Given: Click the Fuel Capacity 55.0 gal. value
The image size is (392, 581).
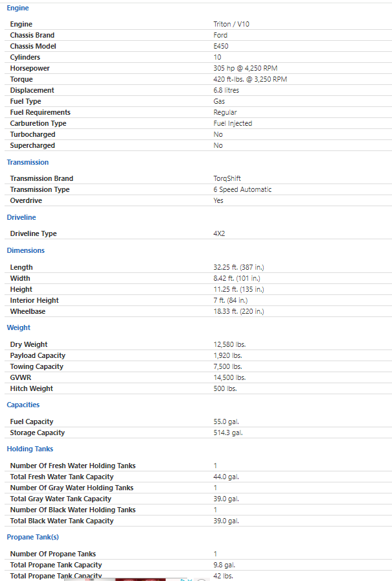Looking at the screenshot, I should pos(226,421).
